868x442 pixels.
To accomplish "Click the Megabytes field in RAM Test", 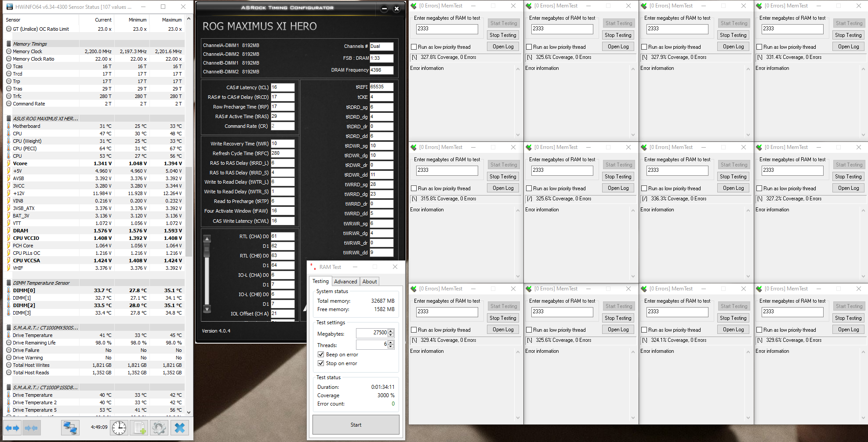I will (372, 333).
